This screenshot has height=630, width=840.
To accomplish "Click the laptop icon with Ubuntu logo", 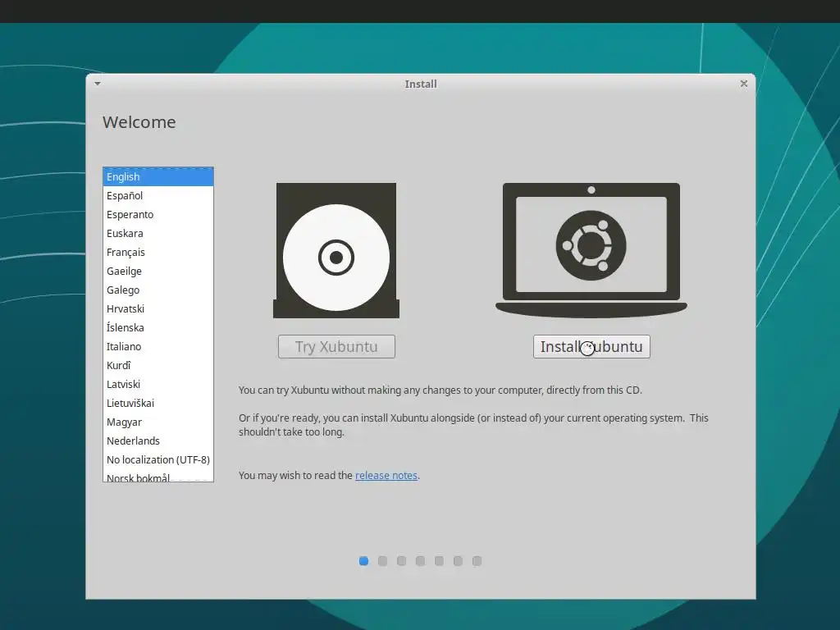I will click(x=591, y=250).
